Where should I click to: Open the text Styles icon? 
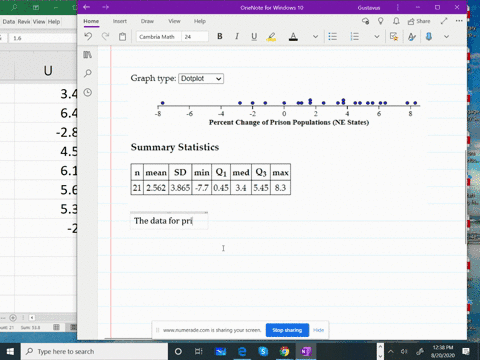coord(412,37)
